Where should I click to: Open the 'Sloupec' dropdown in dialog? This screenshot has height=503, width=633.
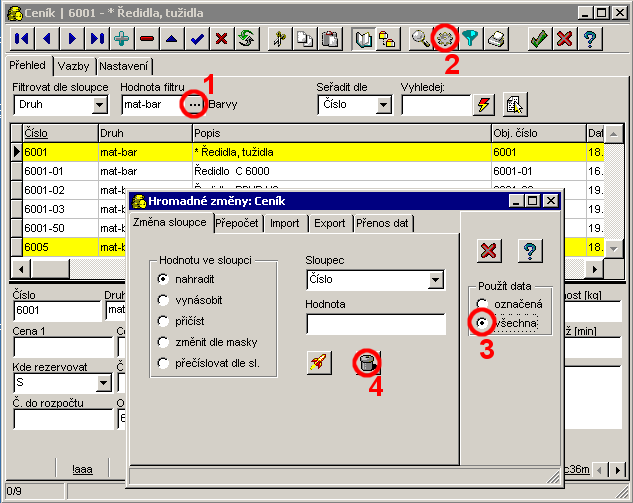tap(435, 280)
